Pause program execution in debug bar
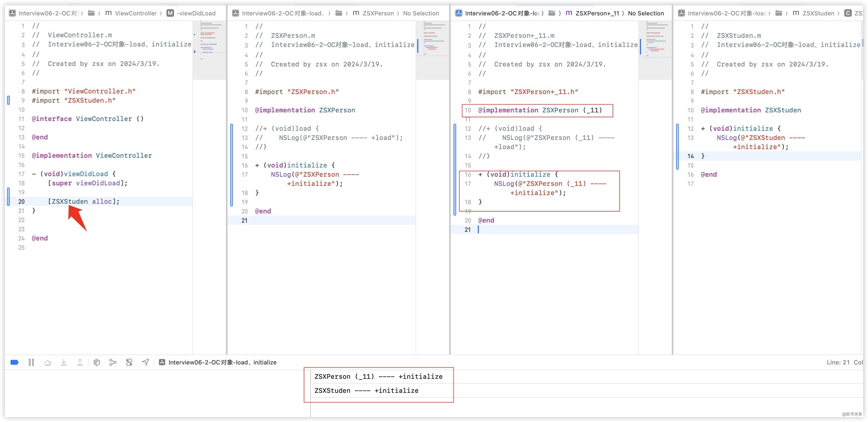Viewport: 868px width, 422px height. pos(31,362)
